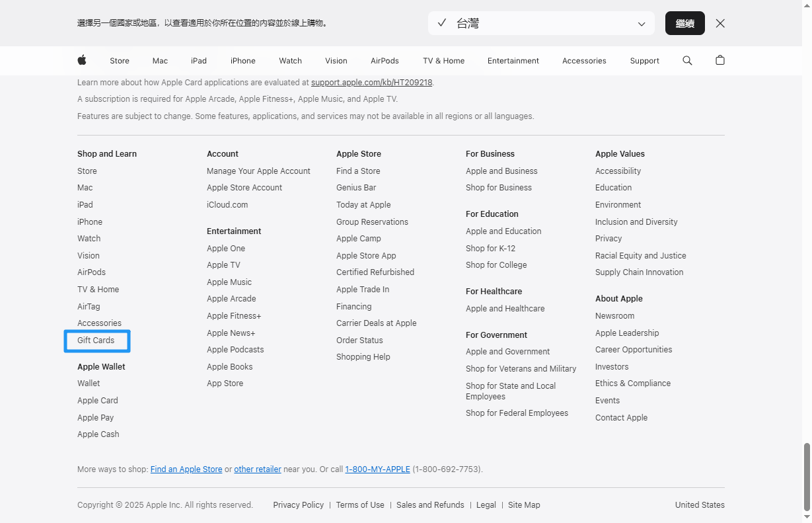Screen dimensions: 812x523
Task: Expand the country selection dropdown
Action: tap(540, 23)
